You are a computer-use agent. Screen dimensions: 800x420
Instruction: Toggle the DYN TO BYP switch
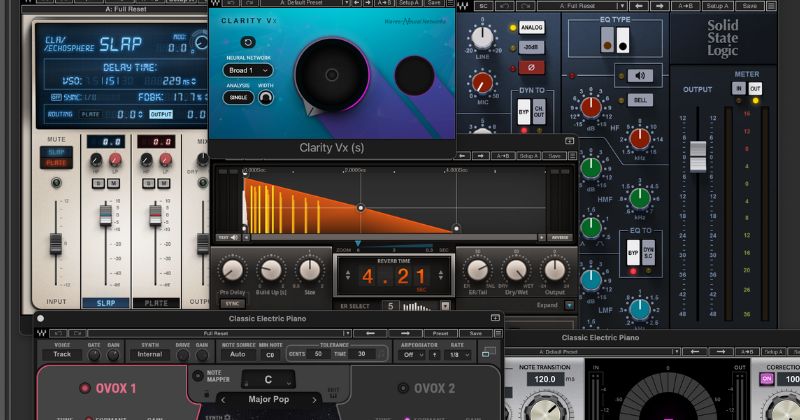[x=524, y=111]
